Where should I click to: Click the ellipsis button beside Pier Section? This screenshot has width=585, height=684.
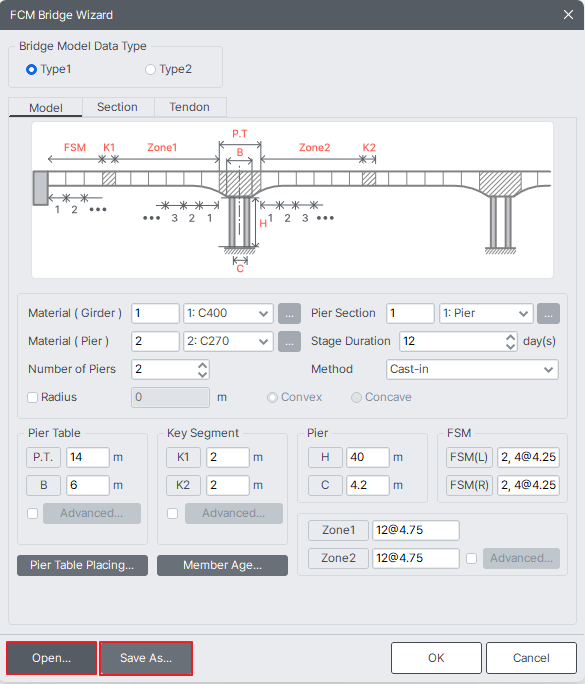(x=548, y=314)
